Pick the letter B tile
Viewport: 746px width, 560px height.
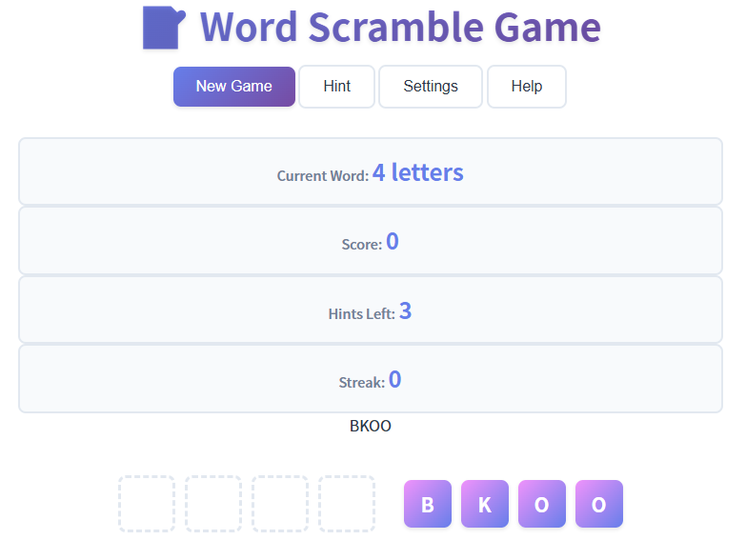coord(428,504)
